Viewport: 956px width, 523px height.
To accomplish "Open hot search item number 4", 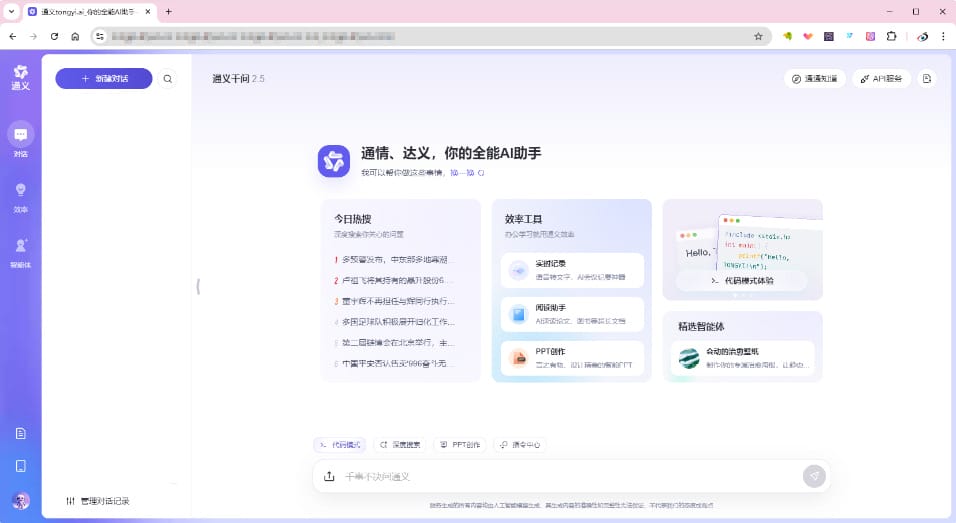I will pos(394,322).
